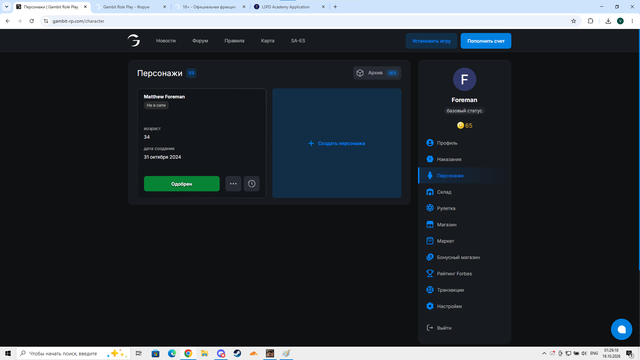Open Microsoft Edge from the taskbar
The image size is (640, 360).
[x=172, y=353]
